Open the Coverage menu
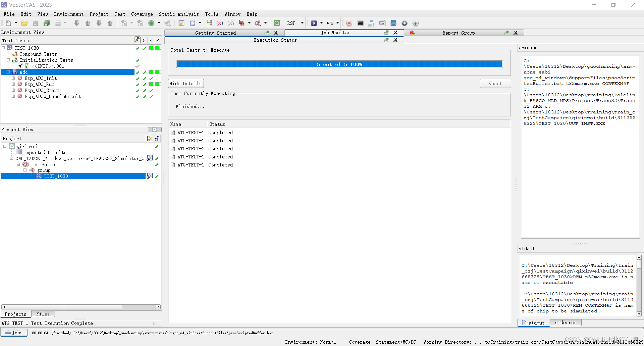The image size is (644, 346). (x=142, y=14)
